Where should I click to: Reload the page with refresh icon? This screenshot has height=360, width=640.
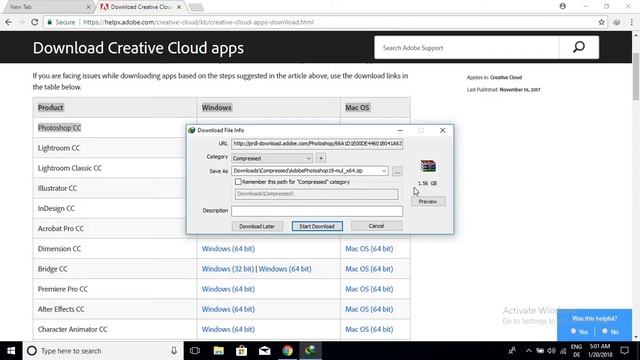point(34,22)
